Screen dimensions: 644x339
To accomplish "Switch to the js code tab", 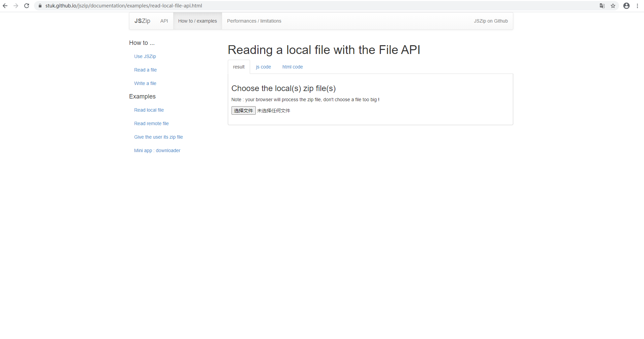I will [x=264, y=67].
